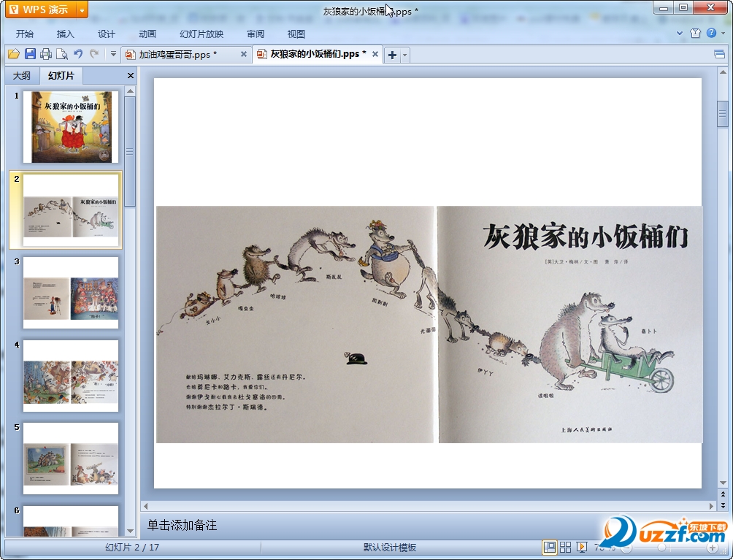
Task: Switch to the 灰狼家的小饭桶们.pps document tab
Action: pyautogui.click(x=312, y=54)
